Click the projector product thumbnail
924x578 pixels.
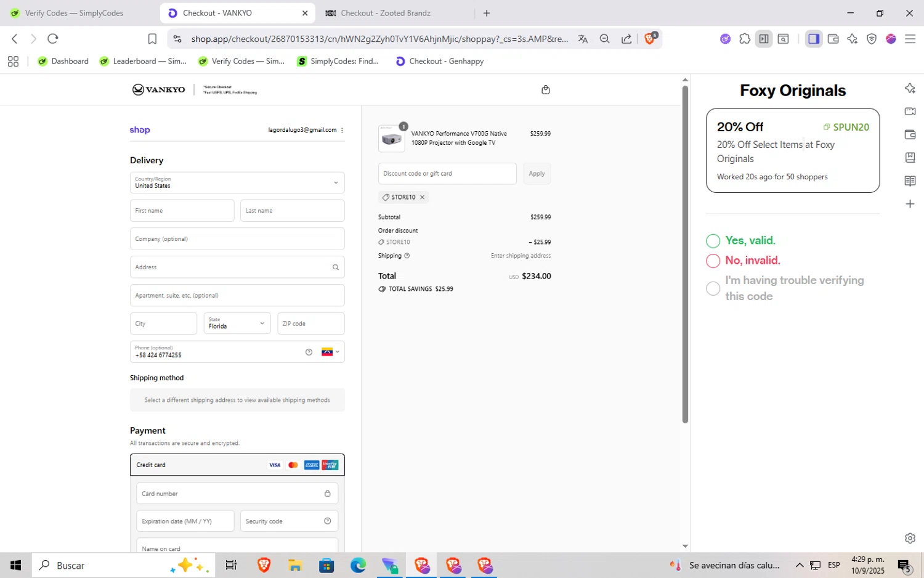[x=391, y=139]
